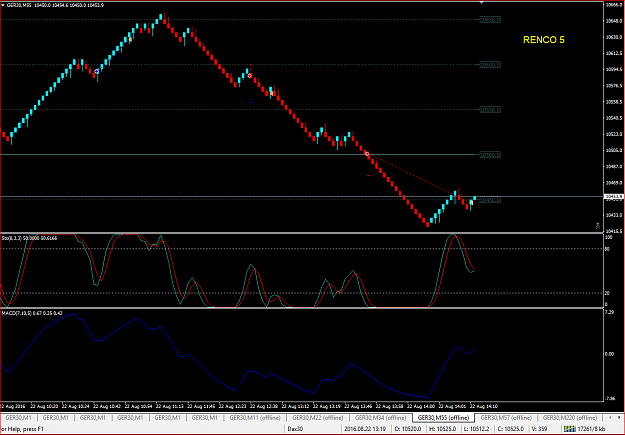
Task: Click the 17261/8 kb traffic readout
Action: tap(592, 429)
